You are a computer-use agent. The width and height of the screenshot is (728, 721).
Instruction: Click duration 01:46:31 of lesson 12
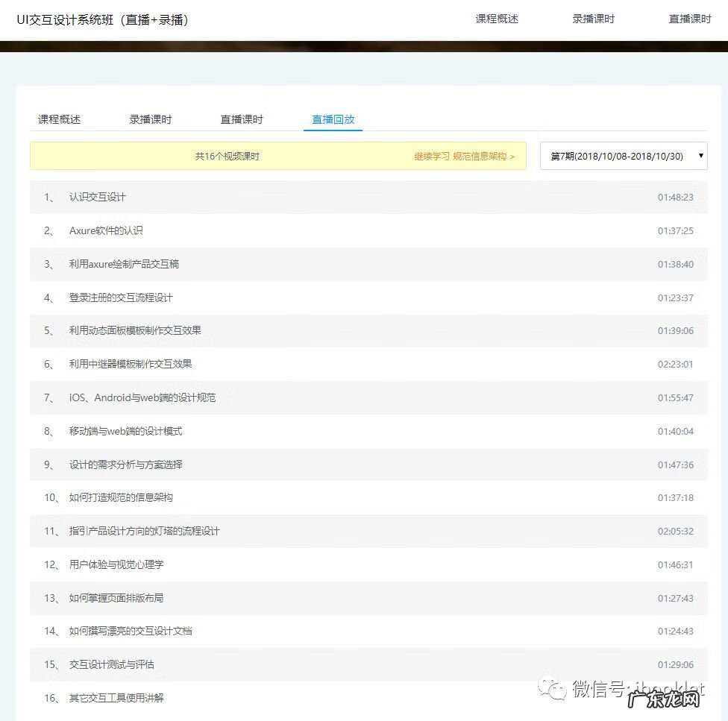point(676,564)
